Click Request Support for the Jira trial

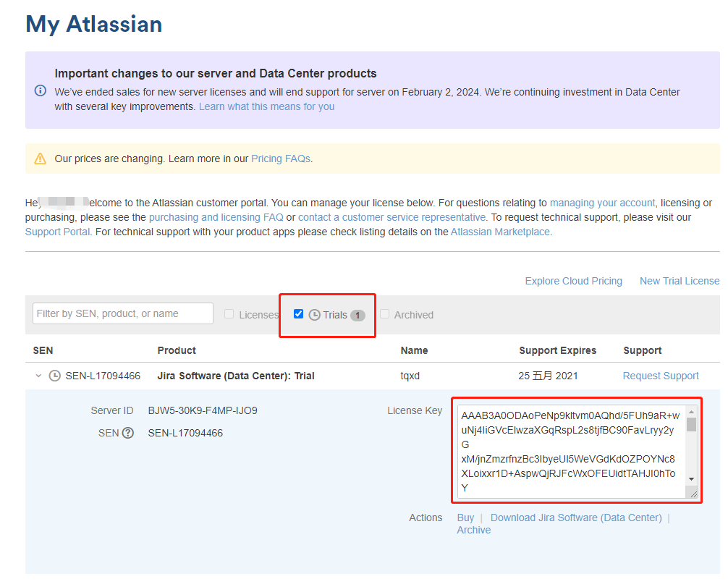(x=660, y=376)
